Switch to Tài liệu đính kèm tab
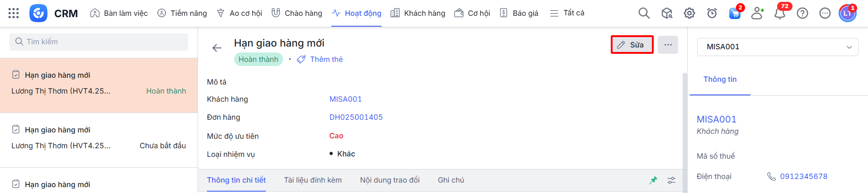This screenshot has width=868, height=193. coord(313,180)
